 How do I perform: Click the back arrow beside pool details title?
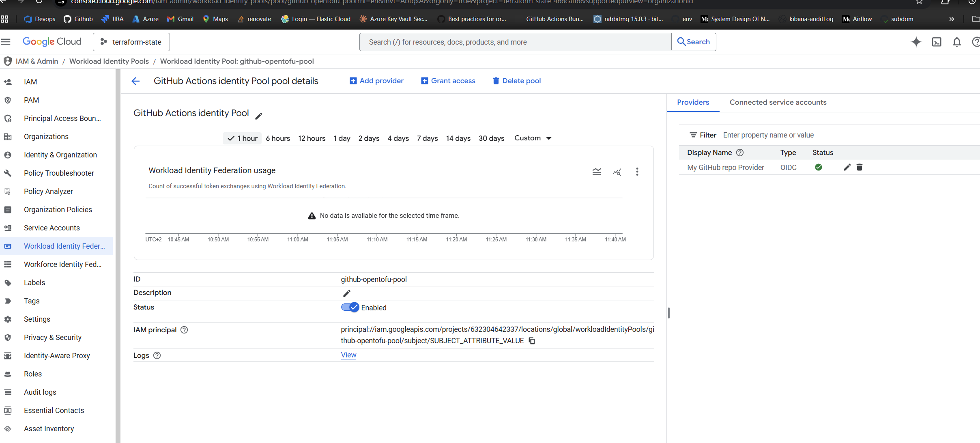tap(135, 81)
